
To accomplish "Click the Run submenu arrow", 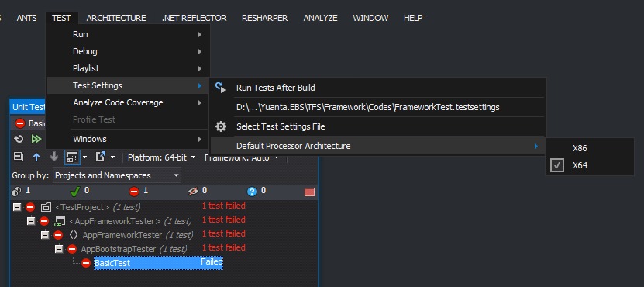I will pyautogui.click(x=200, y=35).
